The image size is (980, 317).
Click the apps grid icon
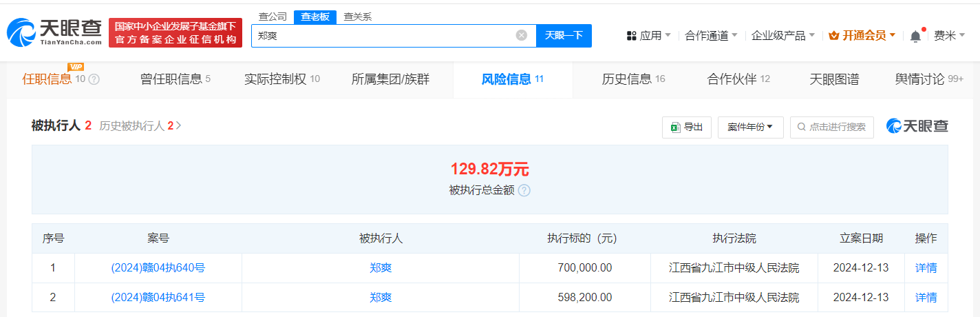(631, 36)
